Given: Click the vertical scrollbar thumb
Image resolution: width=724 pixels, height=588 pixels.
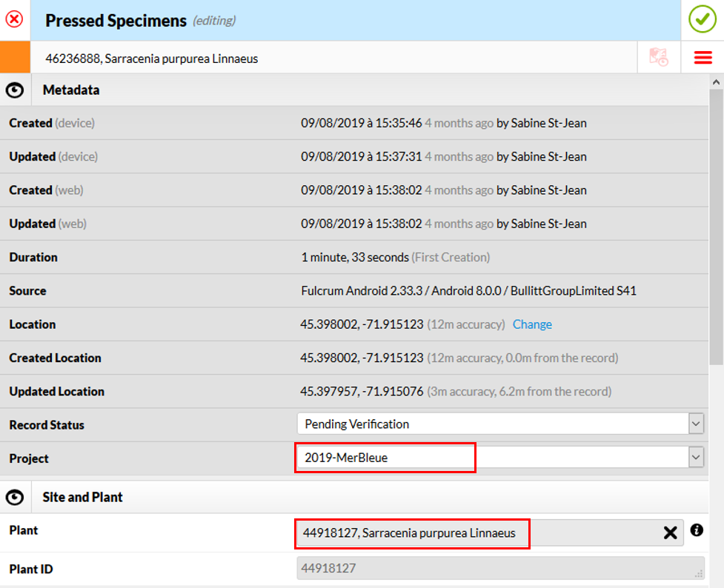Looking at the screenshot, I should click(x=716, y=222).
